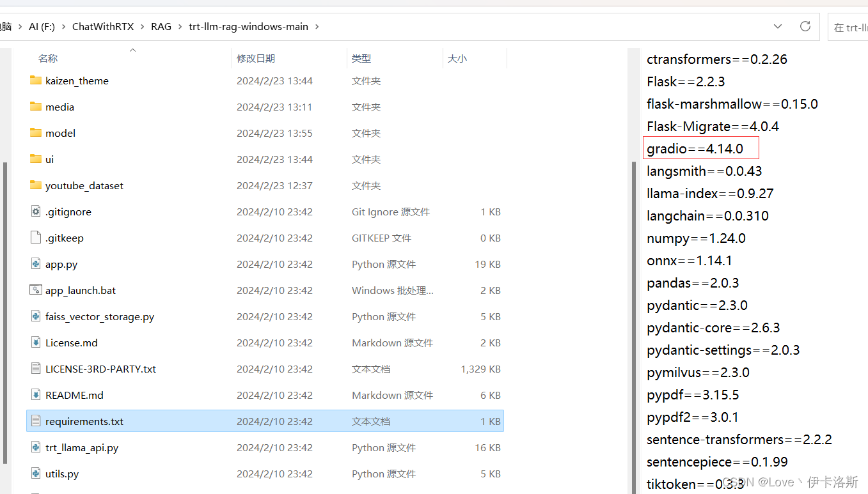
Task: Click the trt-llm-rag-windows-main breadcrumb
Action: tap(248, 27)
